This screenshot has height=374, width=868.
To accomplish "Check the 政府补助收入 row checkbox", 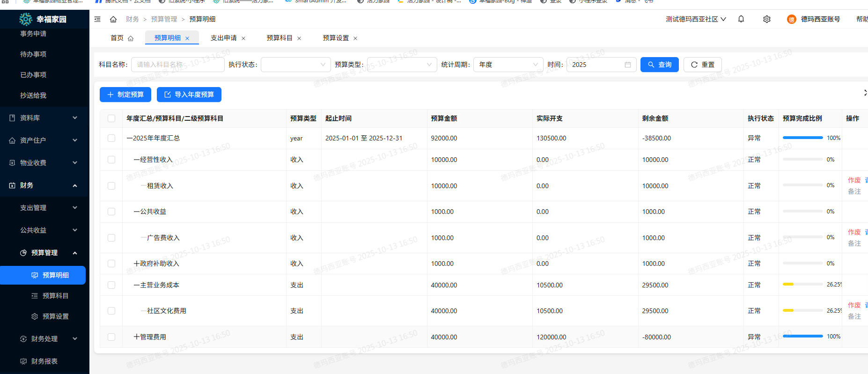I will pyautogui.click(x=111, y=264).
